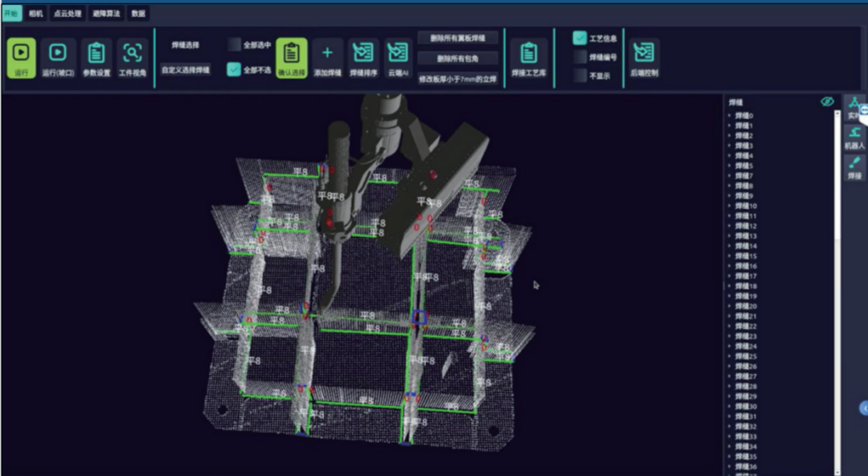
Task: Click the 删除所有包角 button
Action: [x=458, y=59]
